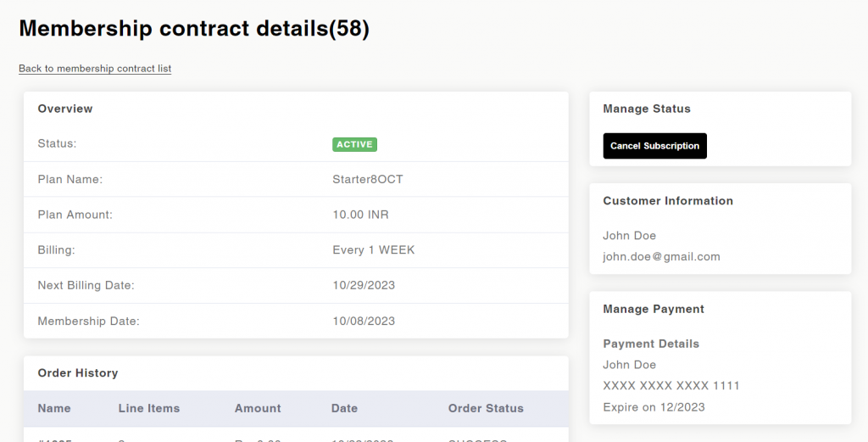Screen dimensions: 868x442
Task: Click membership date 10/08/2023
Action: pyautogui.click(x=364, y=322)
